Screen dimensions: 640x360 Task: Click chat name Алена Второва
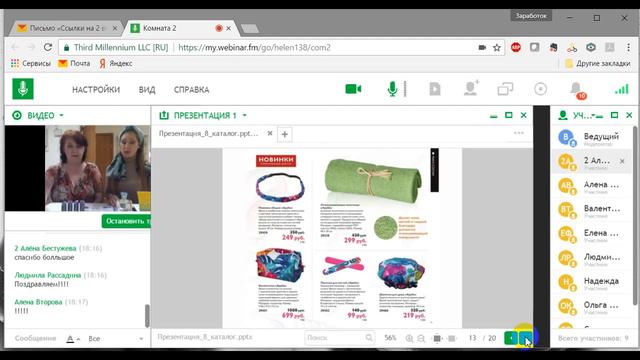38,302
